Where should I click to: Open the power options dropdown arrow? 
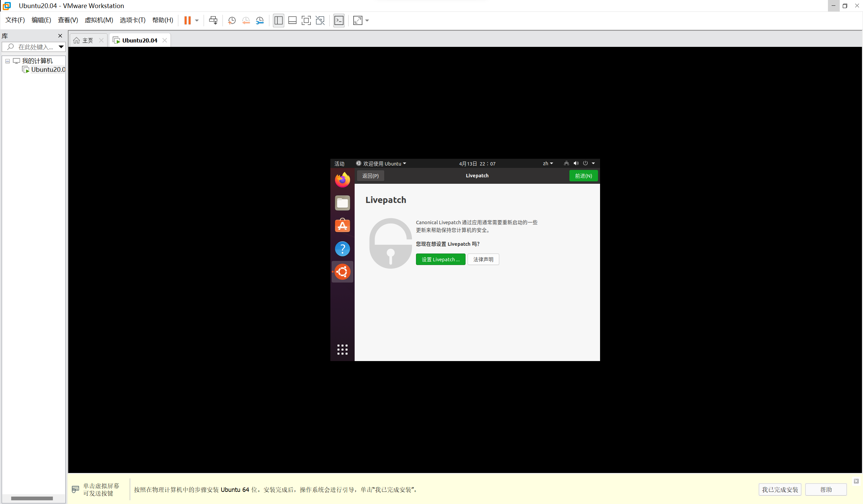[197, 21]
